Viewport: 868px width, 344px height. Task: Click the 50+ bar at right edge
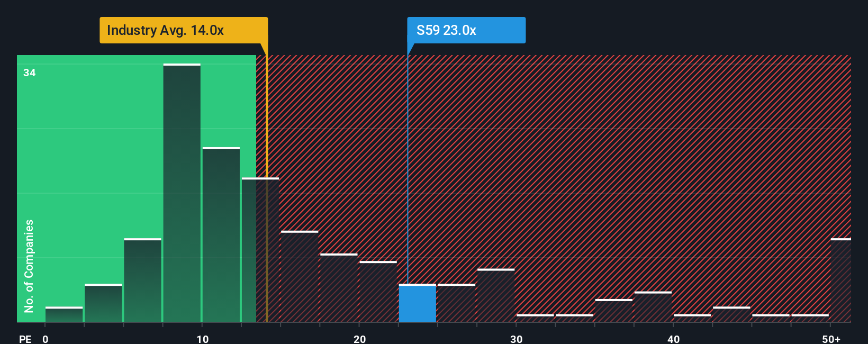840,280
